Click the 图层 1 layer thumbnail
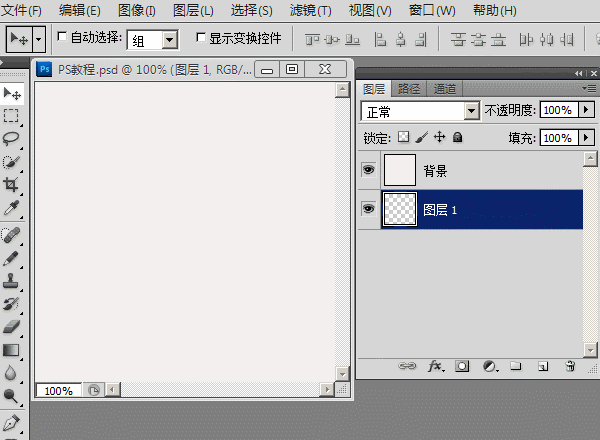The width and height of the screenshot is (600, 440). (400, 209)
